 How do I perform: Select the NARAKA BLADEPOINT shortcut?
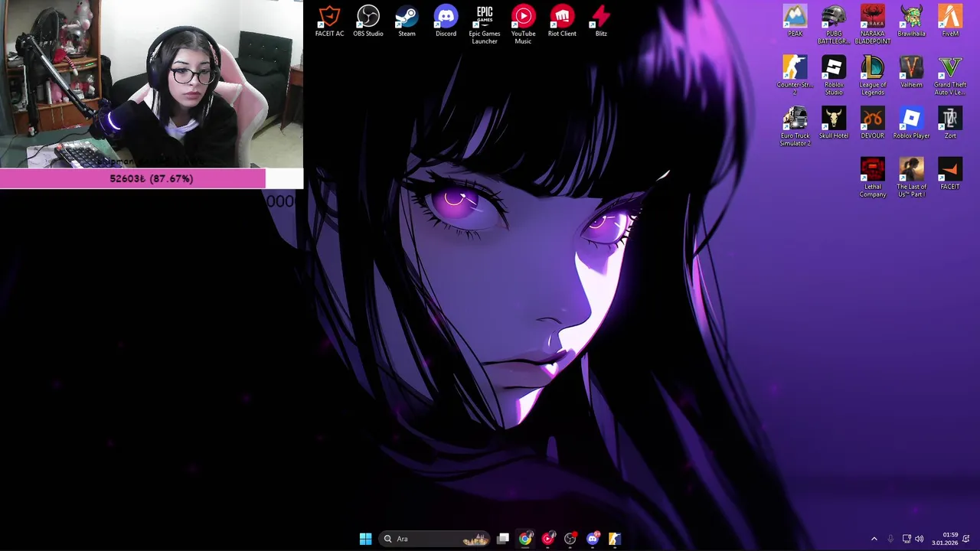(873, 24)
